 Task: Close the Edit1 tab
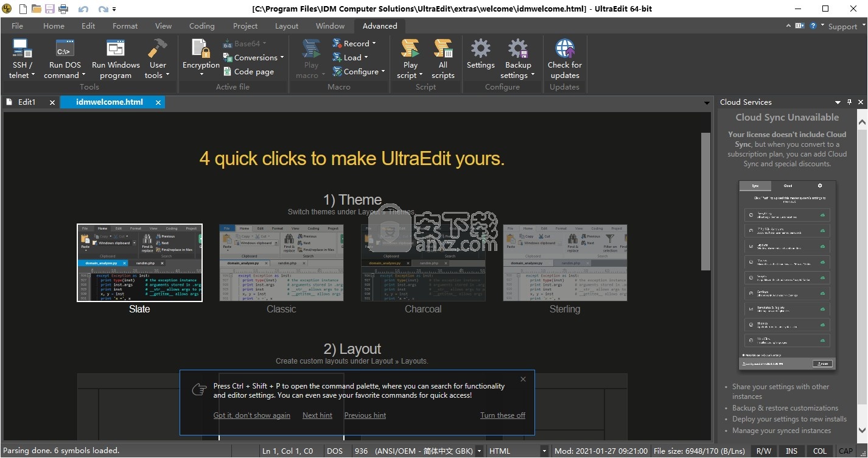coord(52,102)
